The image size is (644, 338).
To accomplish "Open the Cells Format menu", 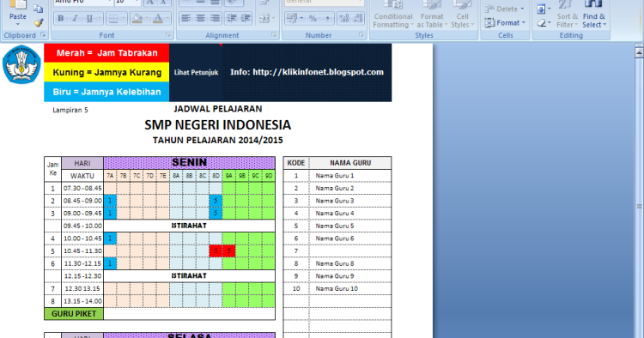I will pyautogui.click(x=505, y=23).
